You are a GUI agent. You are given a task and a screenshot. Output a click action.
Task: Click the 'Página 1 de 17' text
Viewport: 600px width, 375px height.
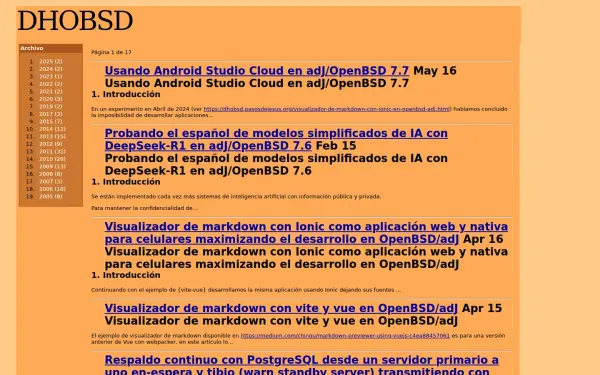[x=111, y=52]
